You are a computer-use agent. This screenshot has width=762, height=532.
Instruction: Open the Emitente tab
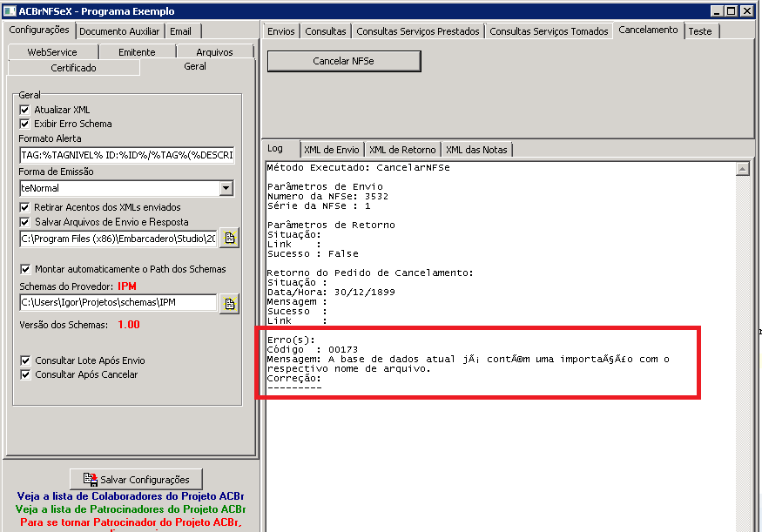click(x=137, y=52)
